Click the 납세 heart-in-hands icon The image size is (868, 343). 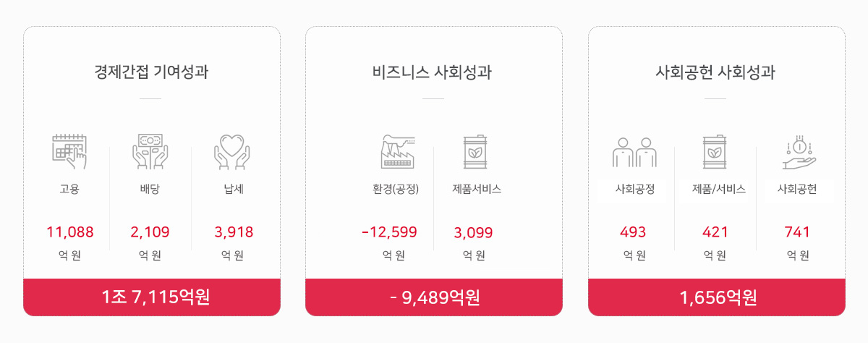232,151
